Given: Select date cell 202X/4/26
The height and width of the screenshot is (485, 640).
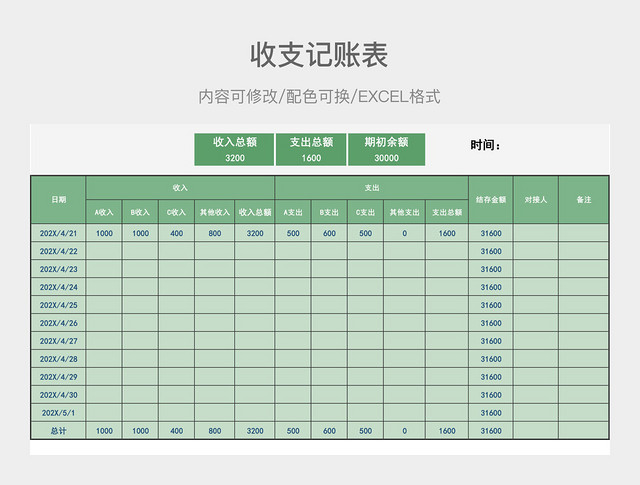Looking at the screenshot, I should (x=58, y=323).
